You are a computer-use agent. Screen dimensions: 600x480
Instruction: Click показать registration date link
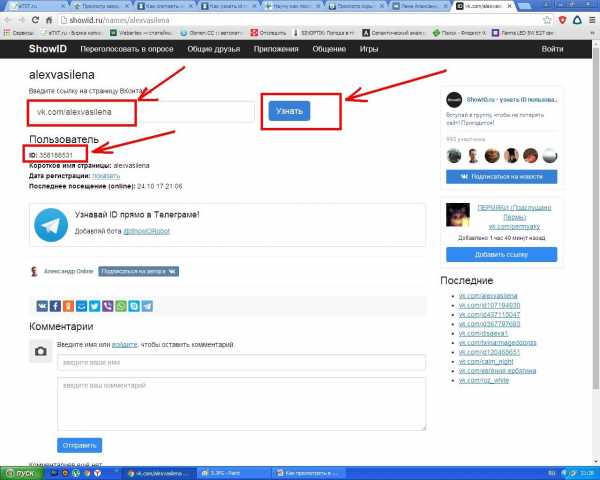(106, 176)
